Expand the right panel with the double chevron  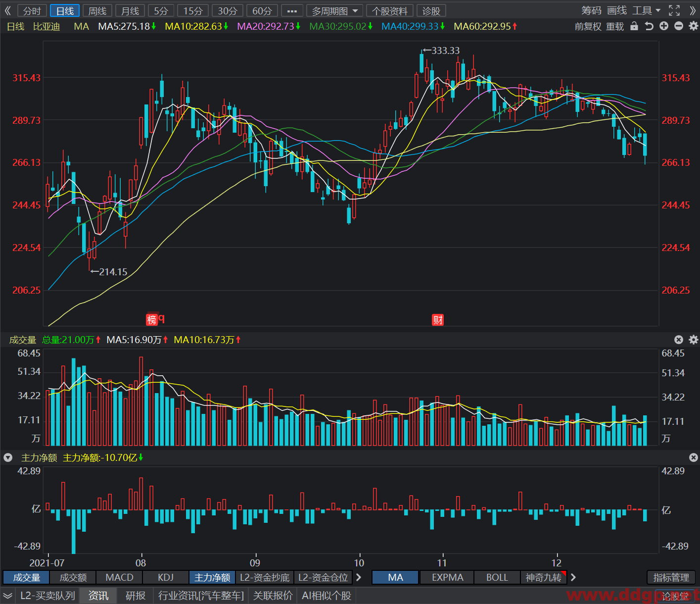click(692, 10)
